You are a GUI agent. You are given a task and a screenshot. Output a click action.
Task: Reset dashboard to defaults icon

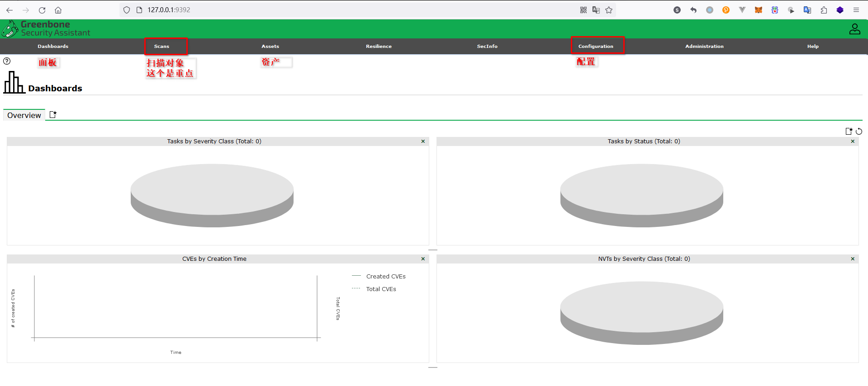[x=859, y=131]
